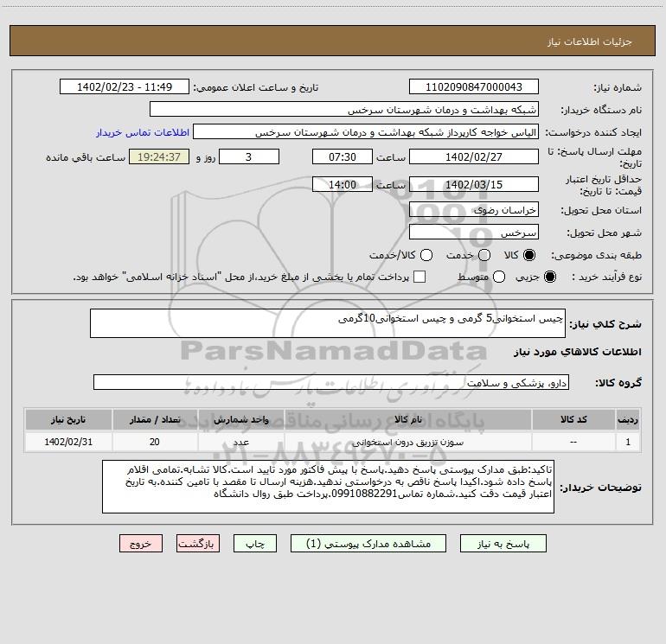The width and height of the screenshot is (666, 644).
Task: Click the delivery province field خراسان رضوی
Action: coord(474,209)
